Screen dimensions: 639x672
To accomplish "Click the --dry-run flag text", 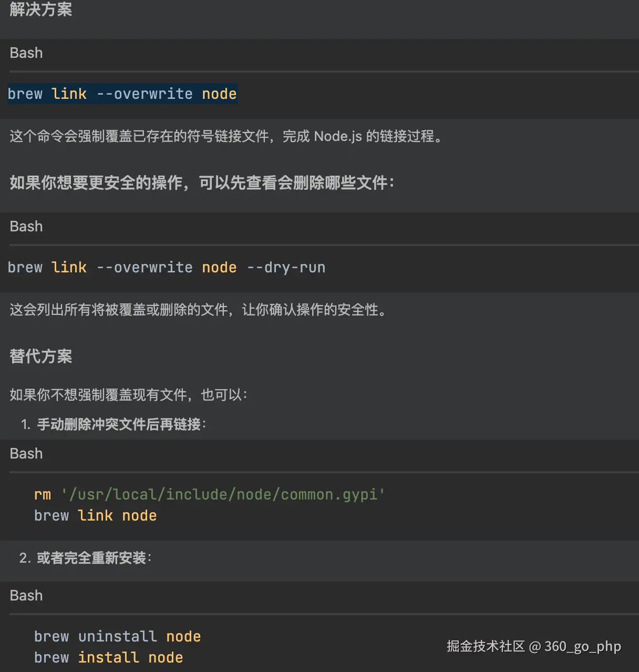I will coord(286,267).
